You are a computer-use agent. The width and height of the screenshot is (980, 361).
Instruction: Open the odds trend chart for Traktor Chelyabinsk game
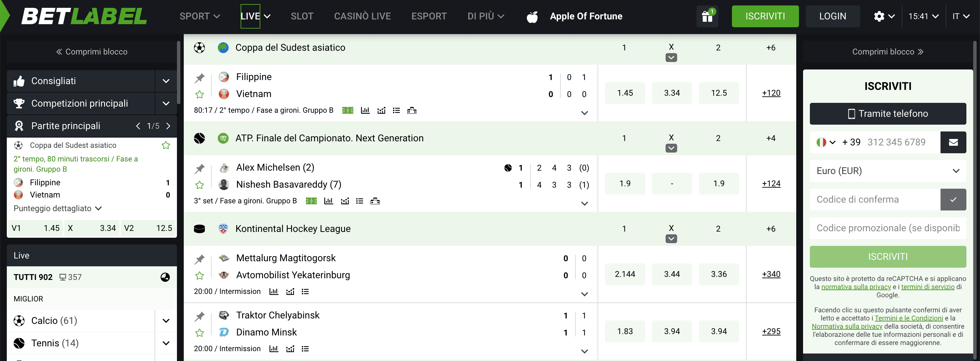(290, 348)
